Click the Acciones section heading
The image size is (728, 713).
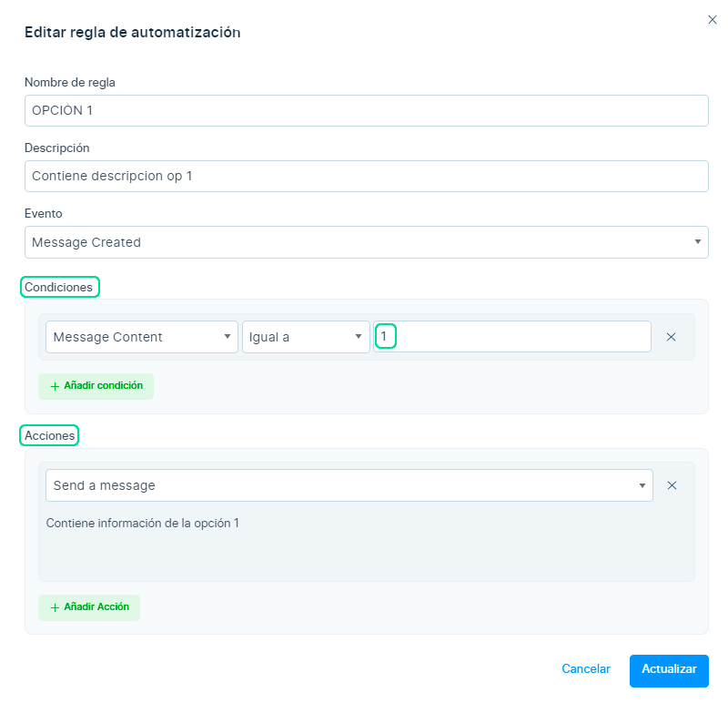pos(50,436)
